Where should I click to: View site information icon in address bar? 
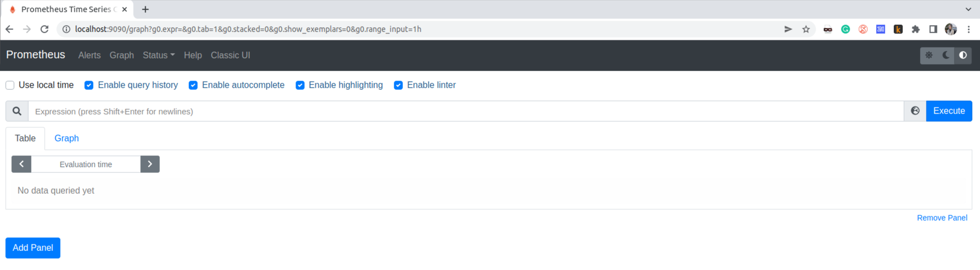click(66, 29)
